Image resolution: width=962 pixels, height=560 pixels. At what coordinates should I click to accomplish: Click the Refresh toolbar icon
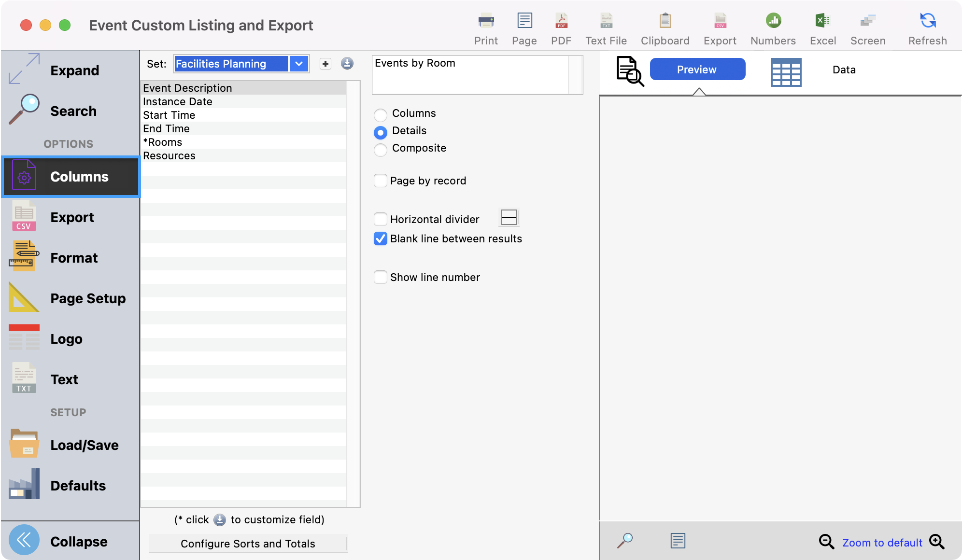[x=927, y=21]
